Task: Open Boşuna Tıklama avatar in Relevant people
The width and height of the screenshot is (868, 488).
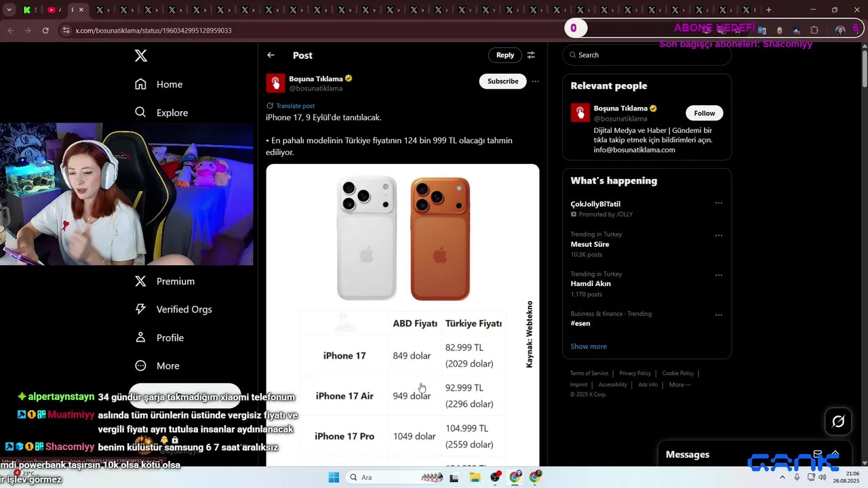Action: point(580,113)
